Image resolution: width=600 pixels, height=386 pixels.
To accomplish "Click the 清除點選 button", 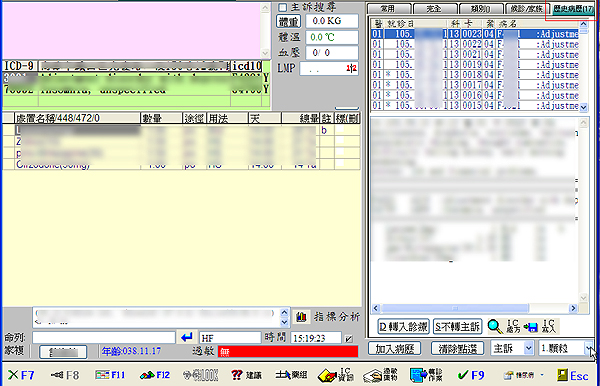I will 458,349.
